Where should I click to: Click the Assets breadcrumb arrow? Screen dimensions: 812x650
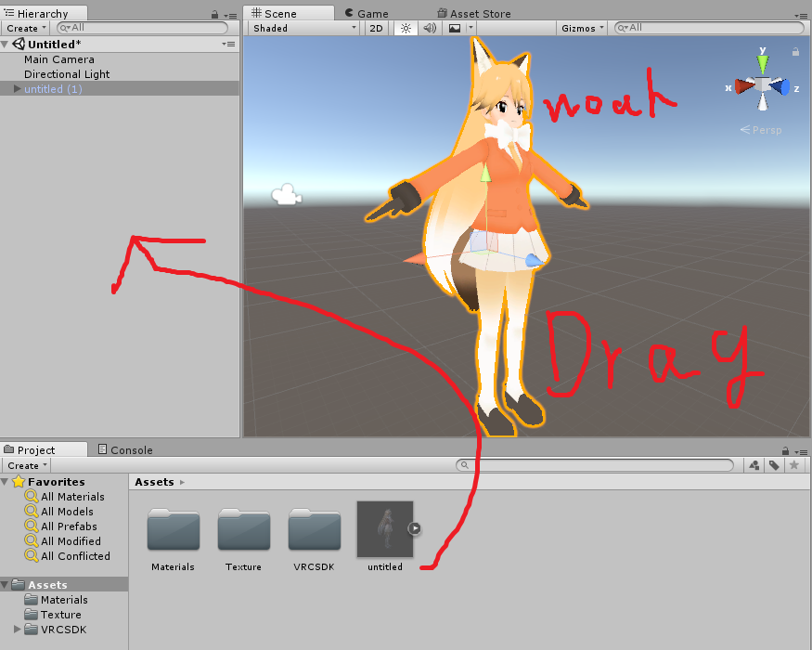(182, 482)
